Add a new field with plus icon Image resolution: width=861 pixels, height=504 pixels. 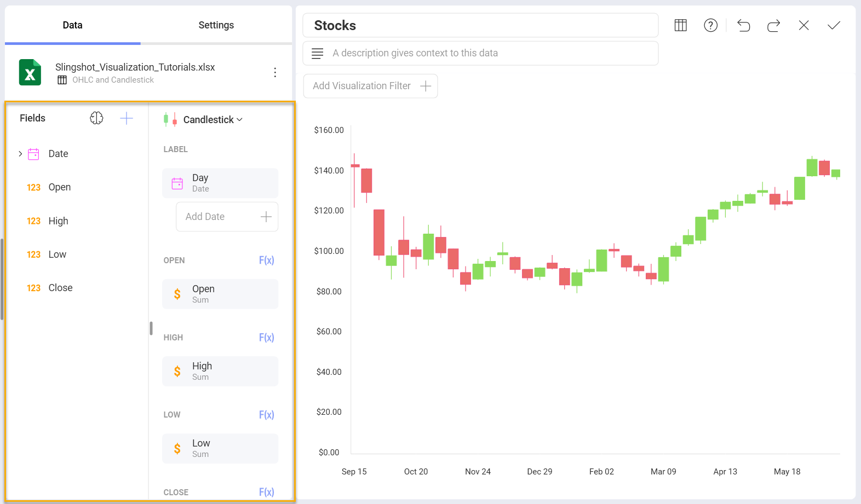click(127, 118)
